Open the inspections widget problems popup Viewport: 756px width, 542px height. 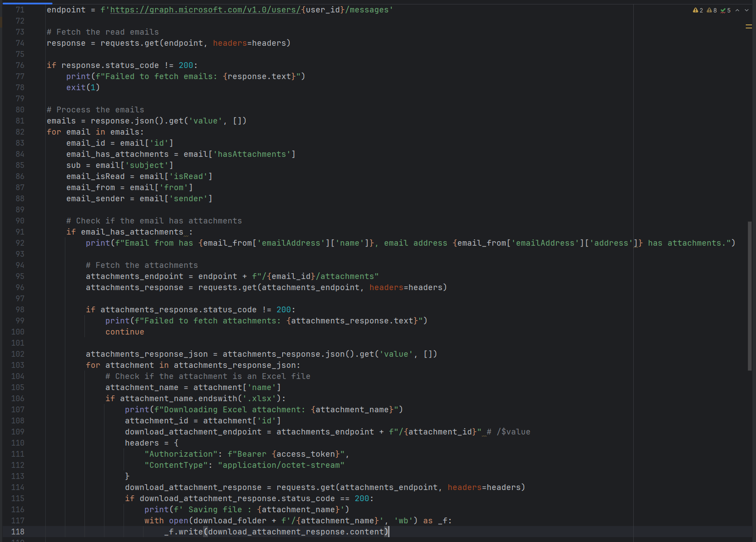(711, 10)
